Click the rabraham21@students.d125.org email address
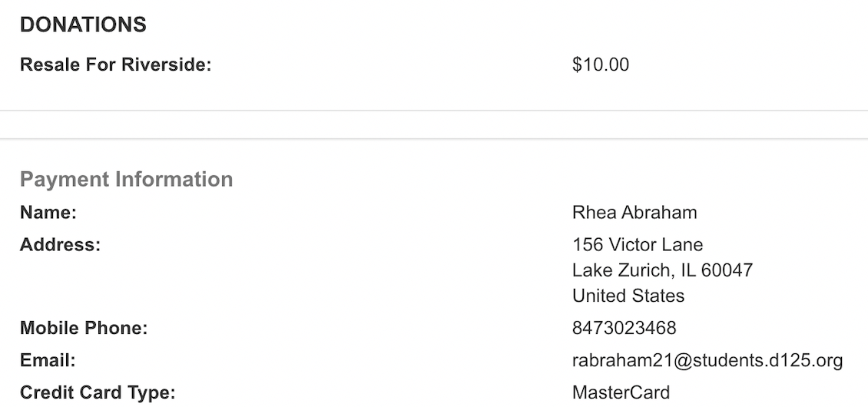The image size is (868, 407). (707, 361)
